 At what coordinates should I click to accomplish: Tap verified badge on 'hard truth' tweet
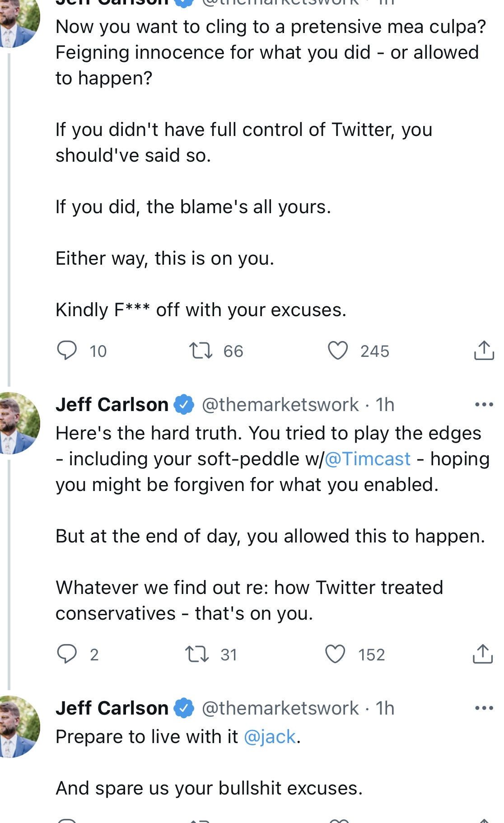pos(184,404)
